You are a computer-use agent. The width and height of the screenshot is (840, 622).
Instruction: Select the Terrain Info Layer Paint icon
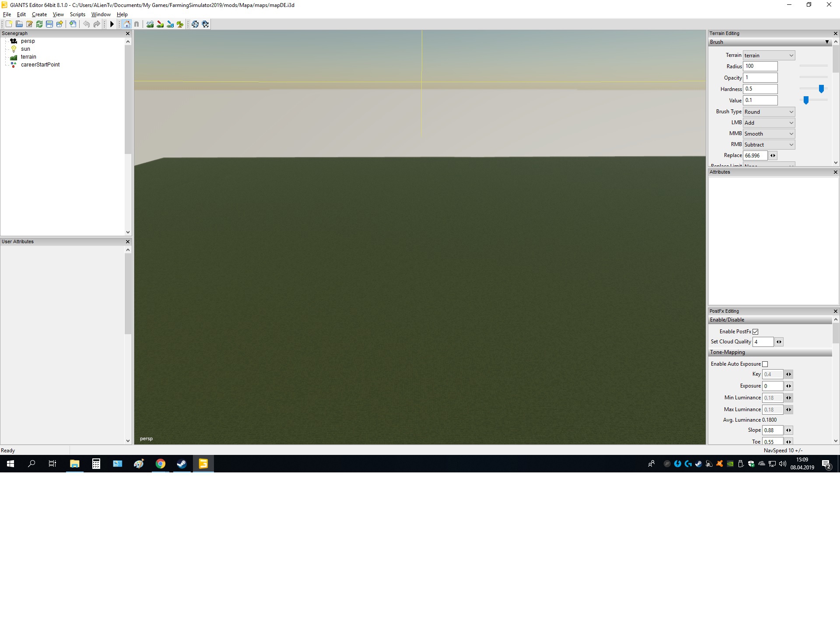coord(170,24)
